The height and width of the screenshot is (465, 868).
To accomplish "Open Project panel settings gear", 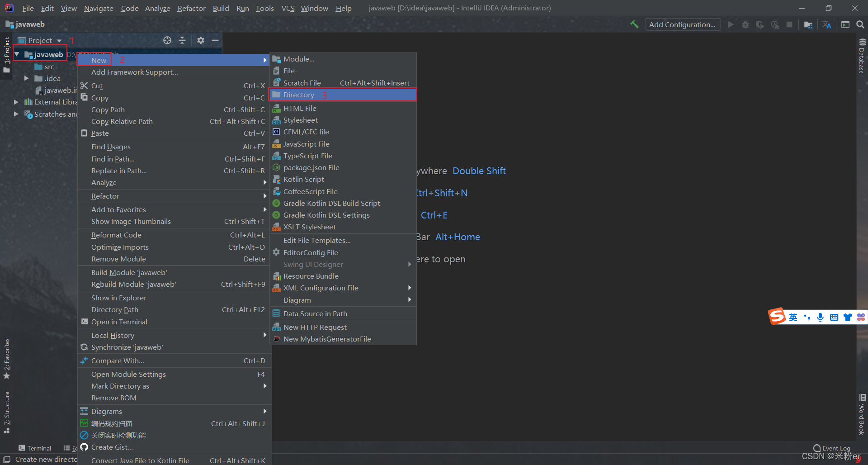I will coord(201,40).
